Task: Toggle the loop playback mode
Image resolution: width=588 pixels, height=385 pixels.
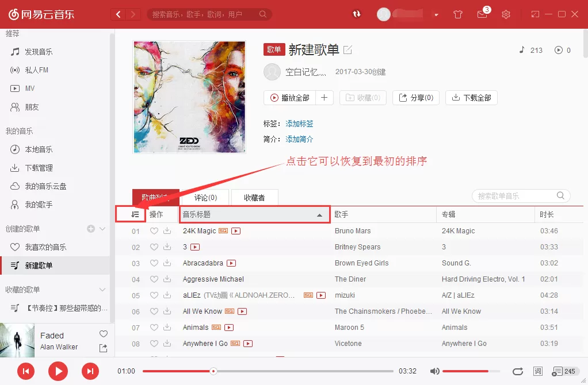Action: (517, 371)
